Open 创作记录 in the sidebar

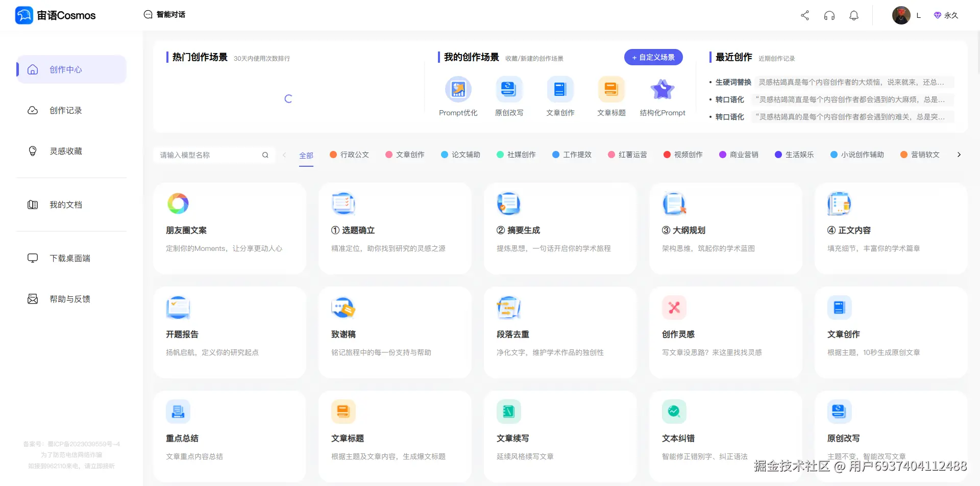(x=71, y=110)
